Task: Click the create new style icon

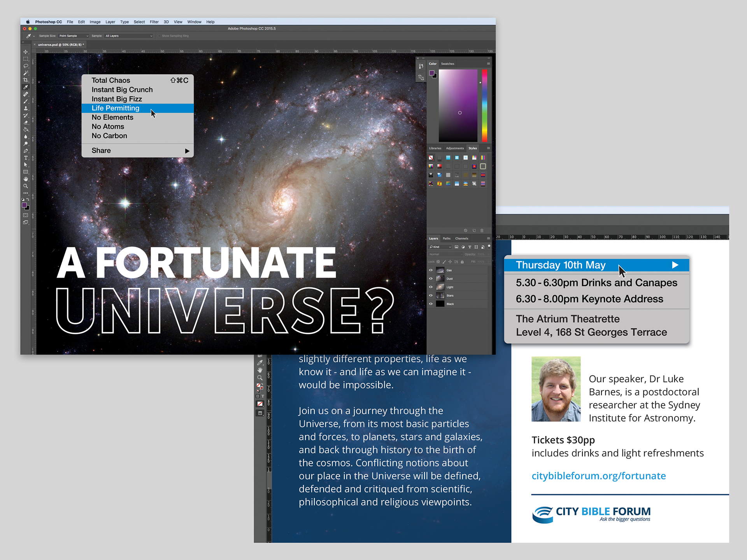Action: click(x=474, y=231)
